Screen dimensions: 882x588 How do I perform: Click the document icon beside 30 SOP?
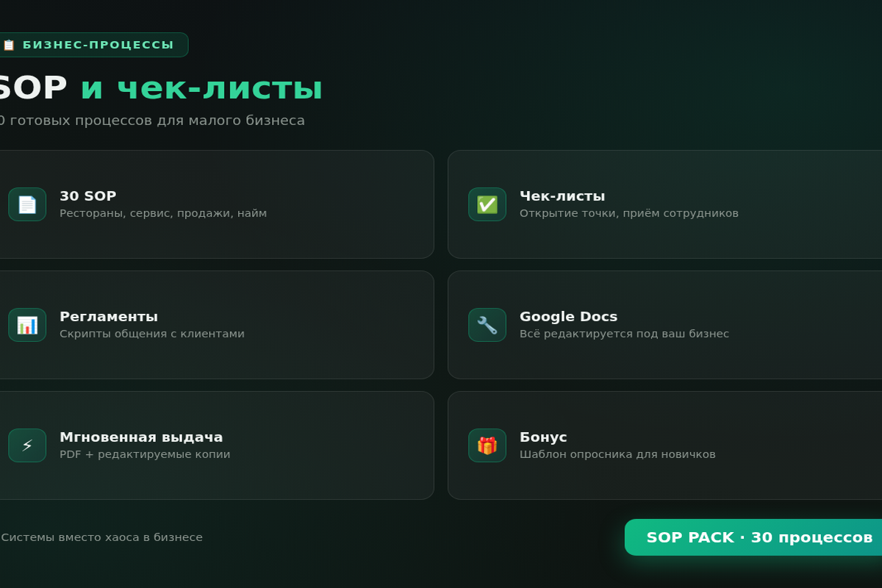(27, 204)
